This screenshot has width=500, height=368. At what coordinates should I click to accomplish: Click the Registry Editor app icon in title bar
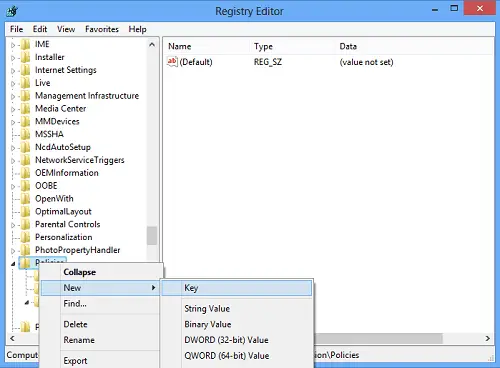[x=12, y=11]
